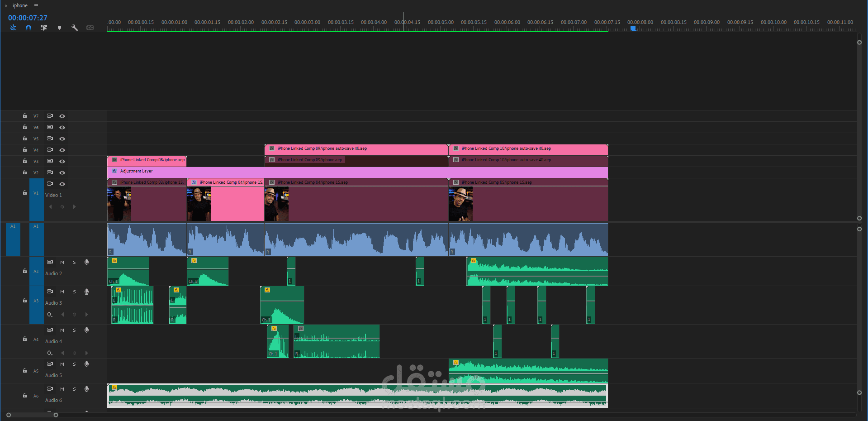Select the iphone sequence tab
The height and width of the screenshot is (421, 868).
tap(20, 6)
